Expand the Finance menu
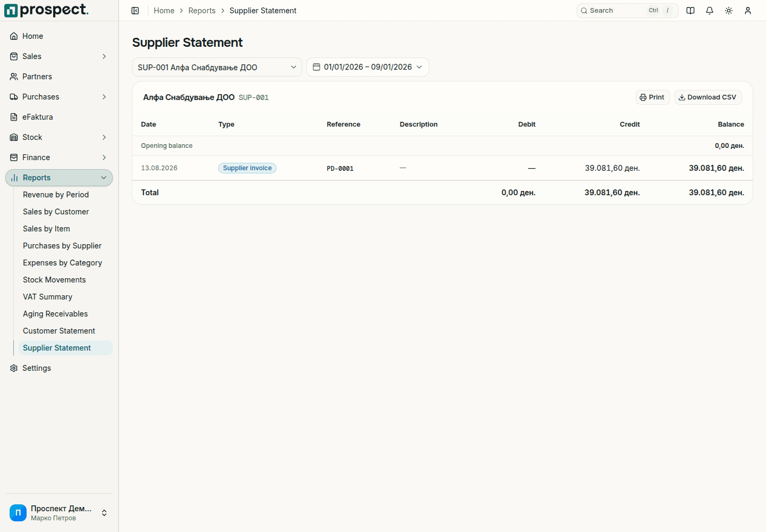 click(59, 157)
